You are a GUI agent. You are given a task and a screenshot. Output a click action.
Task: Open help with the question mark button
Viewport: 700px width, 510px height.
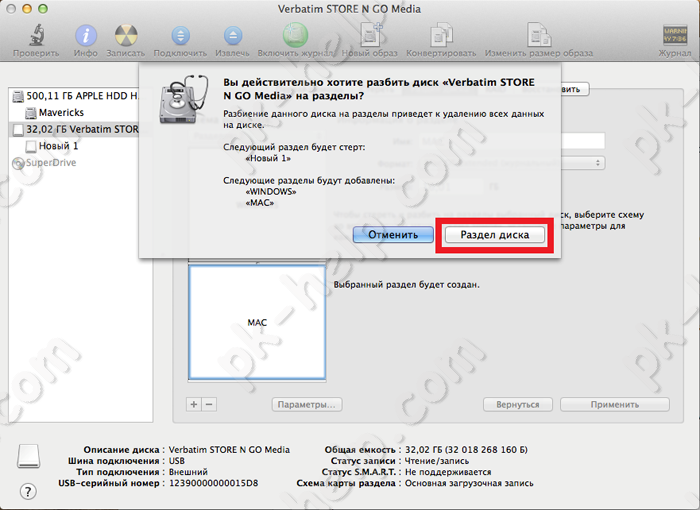coord(28,490)
